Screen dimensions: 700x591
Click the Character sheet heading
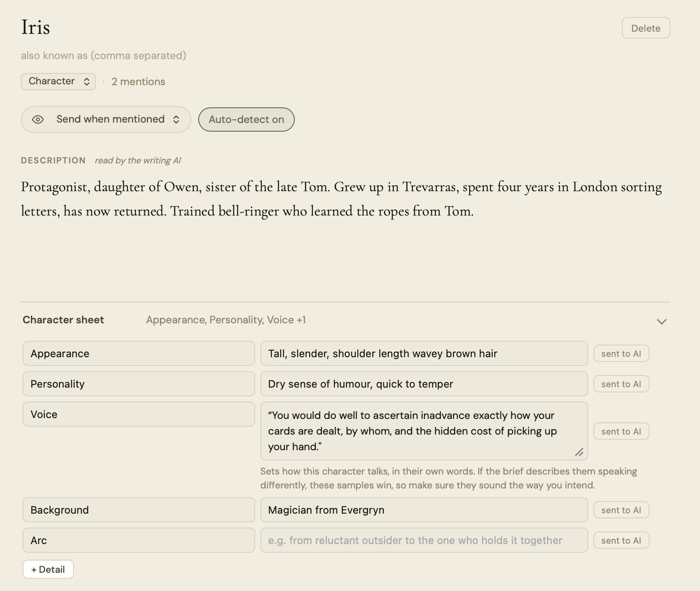pos(63,320)
